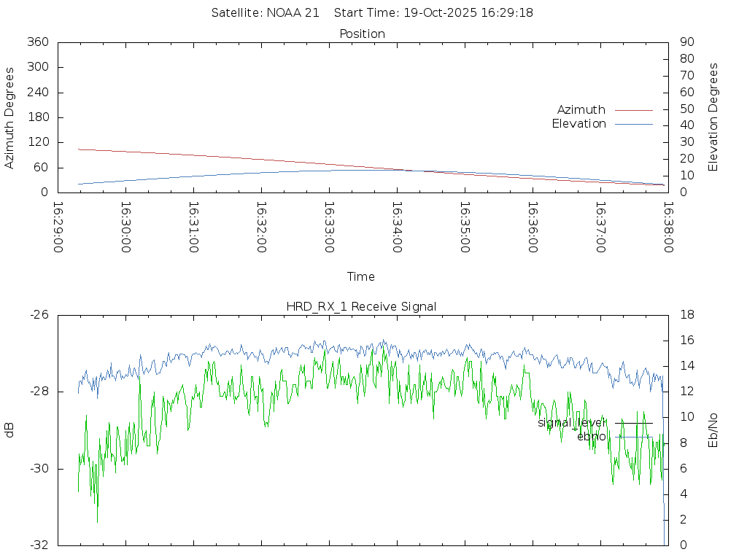Click the Start Time 19-Oct-2025 header text
The width and height of the screenshot is (747, 560).
[433, 13]
